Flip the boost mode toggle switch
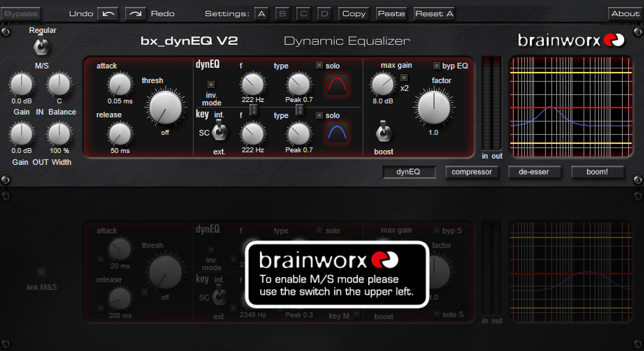Screen dimensions: 644x351 coord(384,131)
